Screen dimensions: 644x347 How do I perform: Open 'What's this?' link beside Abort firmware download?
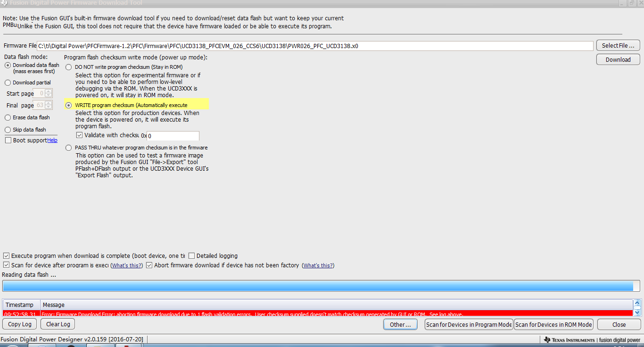pyautogui.click(x=318, y=265)
